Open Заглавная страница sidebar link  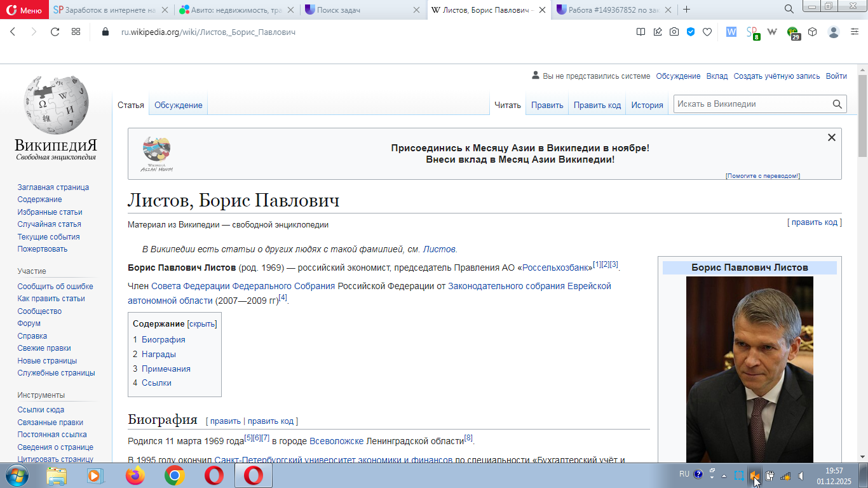point(53,187)
